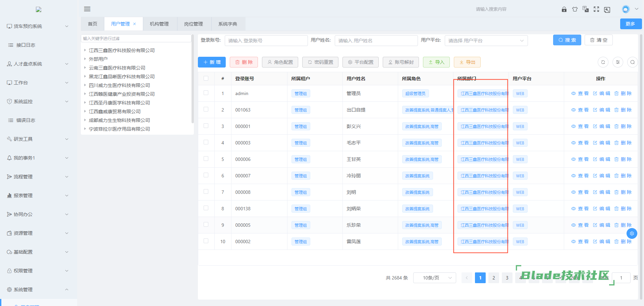This screenshot has width=644, height=306.
Task: Focus the tree keyword filter input
Action: 136,38
